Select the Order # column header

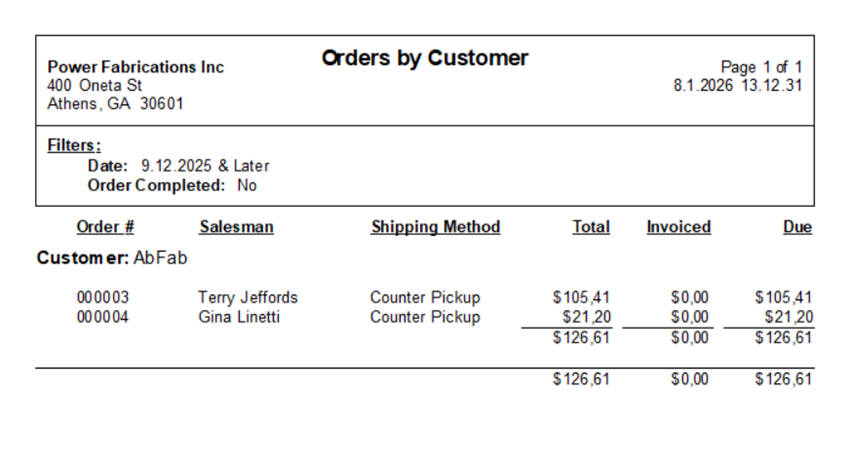click(x=105, y=227)
